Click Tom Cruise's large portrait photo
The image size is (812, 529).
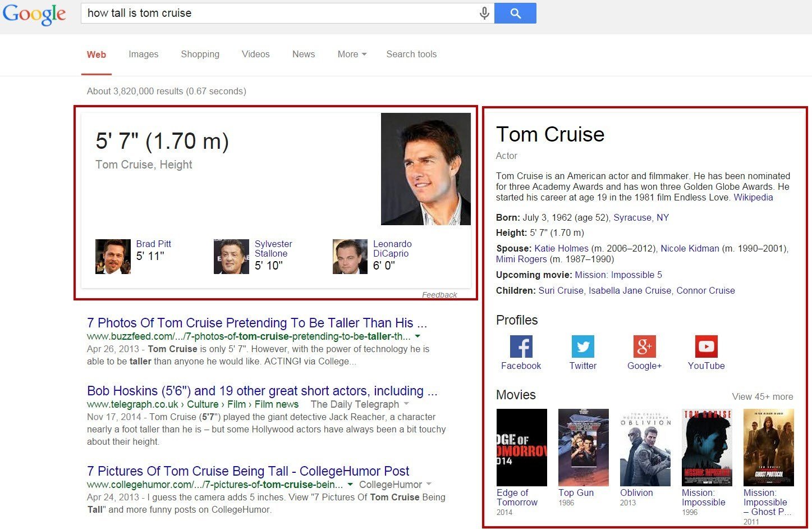426,169
